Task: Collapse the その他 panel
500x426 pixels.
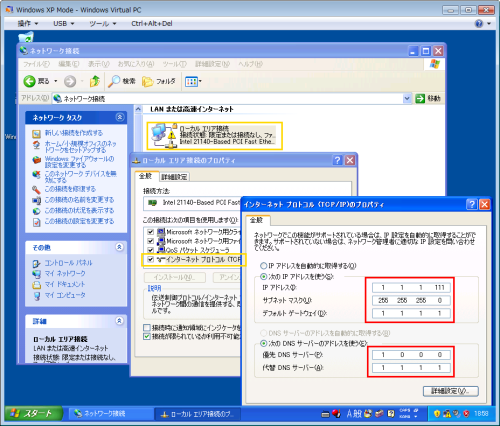Action: [119, 247]
